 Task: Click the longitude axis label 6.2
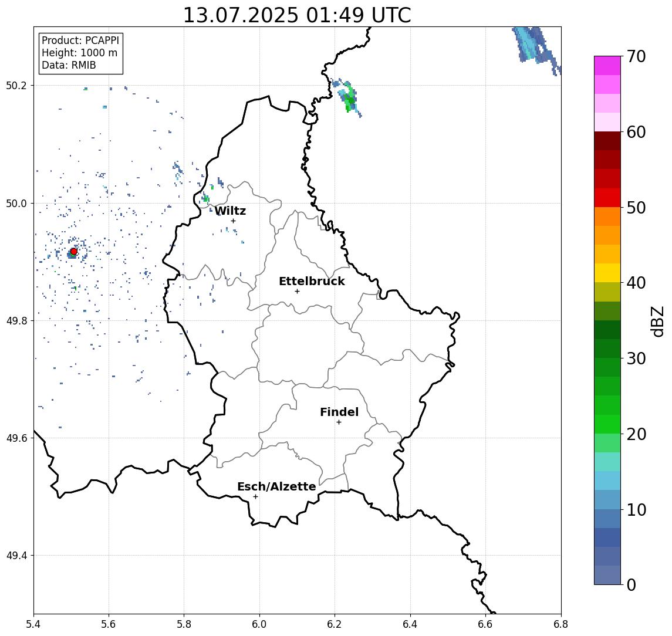coord(335,624)
